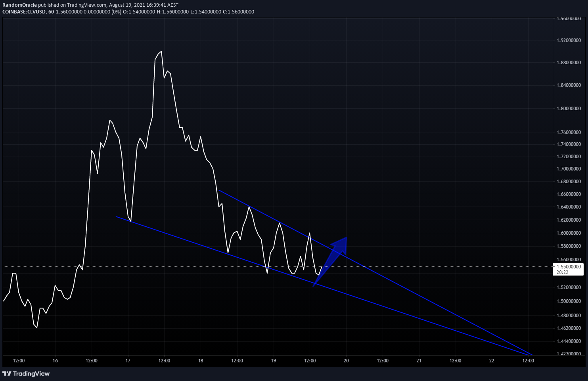Open the TradingView.com link in header
The height and width of the screenshot is (381, 588).
(x=86, y=5)
